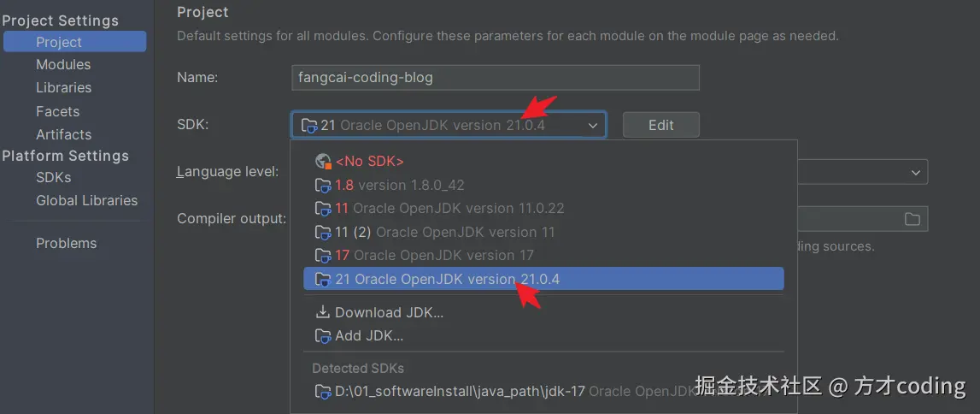The width and height of the screenshot is (980, 414).
Task: Collapse the SDK dropdown via its chevron
Action: tap(593, 126)
